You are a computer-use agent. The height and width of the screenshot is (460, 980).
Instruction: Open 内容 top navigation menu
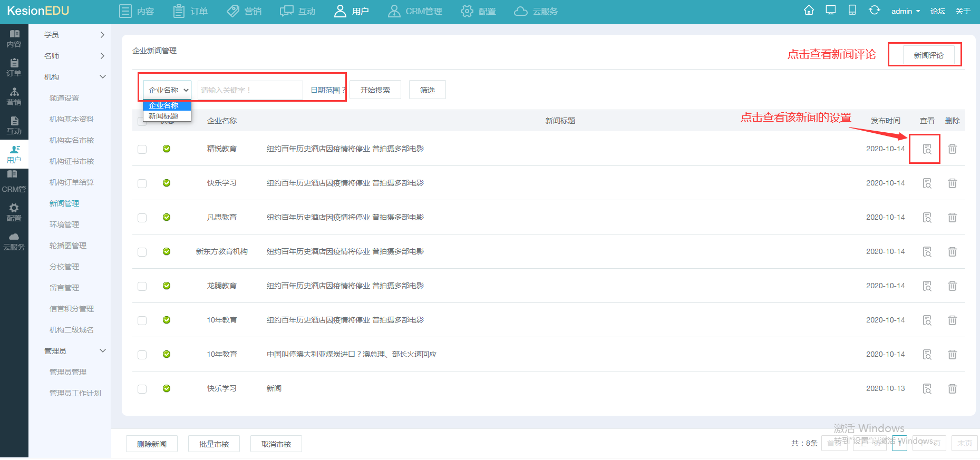click(137, 11)
